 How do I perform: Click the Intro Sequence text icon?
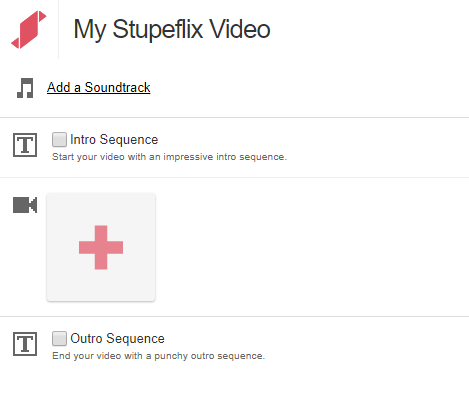(25, 145)
